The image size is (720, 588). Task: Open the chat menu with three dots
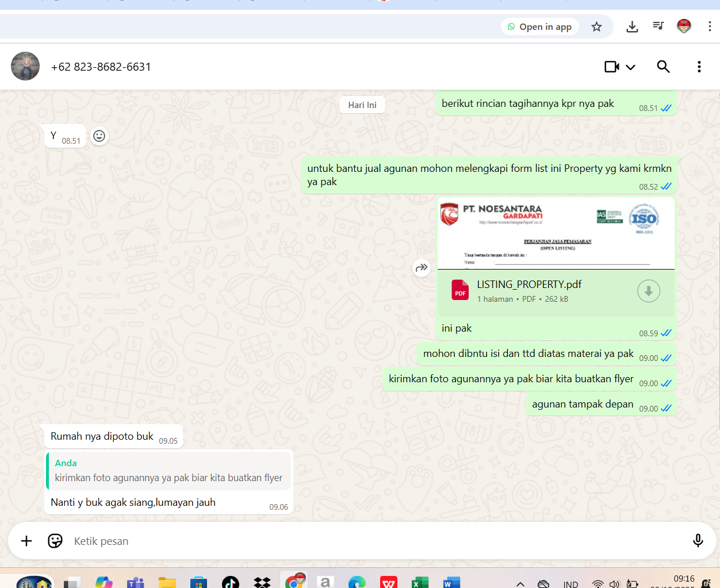tap(699, 67)
